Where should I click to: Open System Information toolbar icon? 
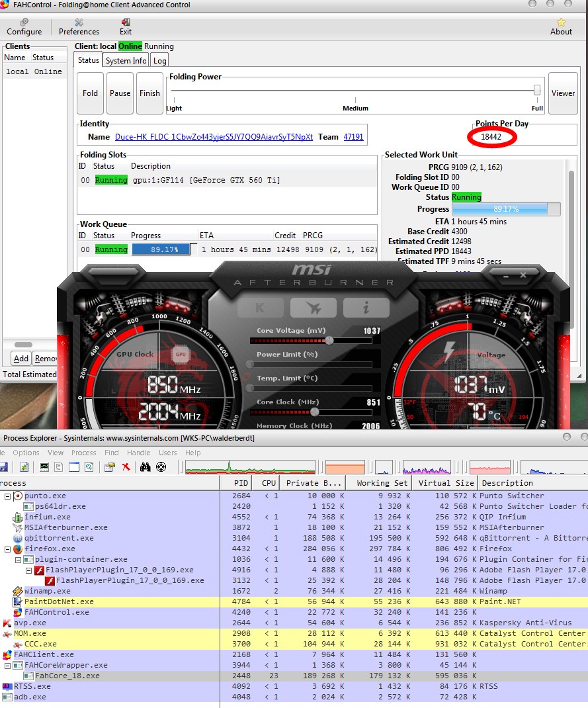point(44,467)
